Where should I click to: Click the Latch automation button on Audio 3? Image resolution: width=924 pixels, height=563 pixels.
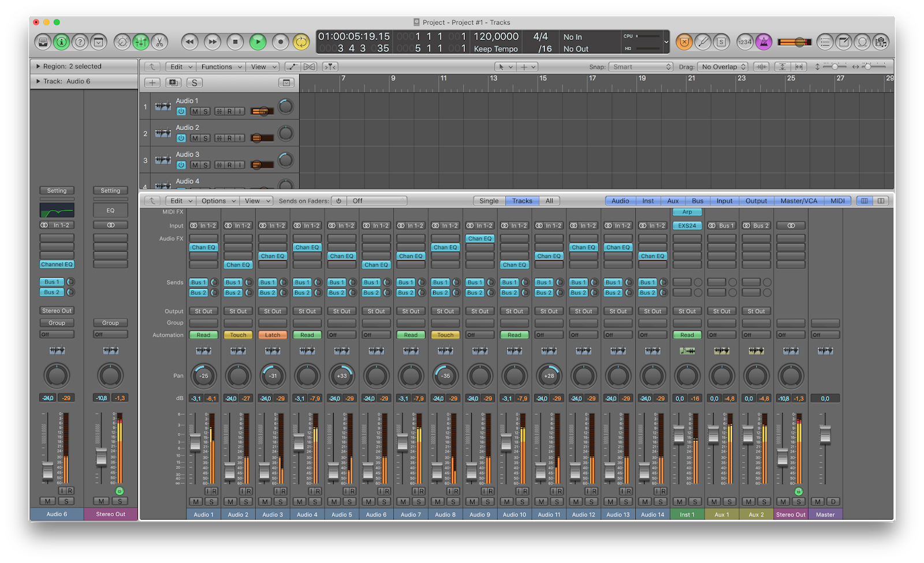[x=273, y=335]
